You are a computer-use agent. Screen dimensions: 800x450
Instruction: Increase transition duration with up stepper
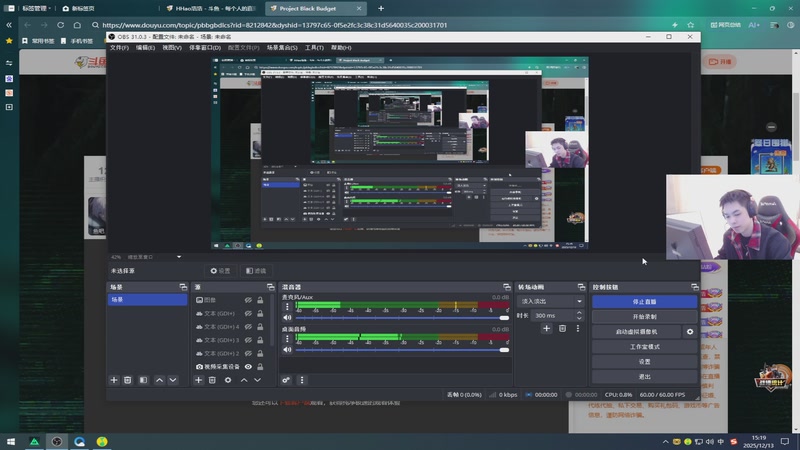click(579, 313)
